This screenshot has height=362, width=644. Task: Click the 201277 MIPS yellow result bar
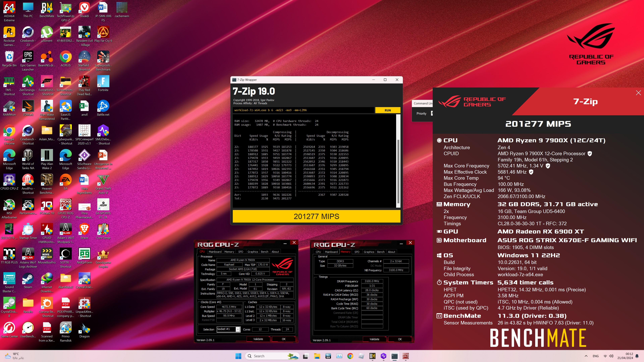[x=316, y=216]
